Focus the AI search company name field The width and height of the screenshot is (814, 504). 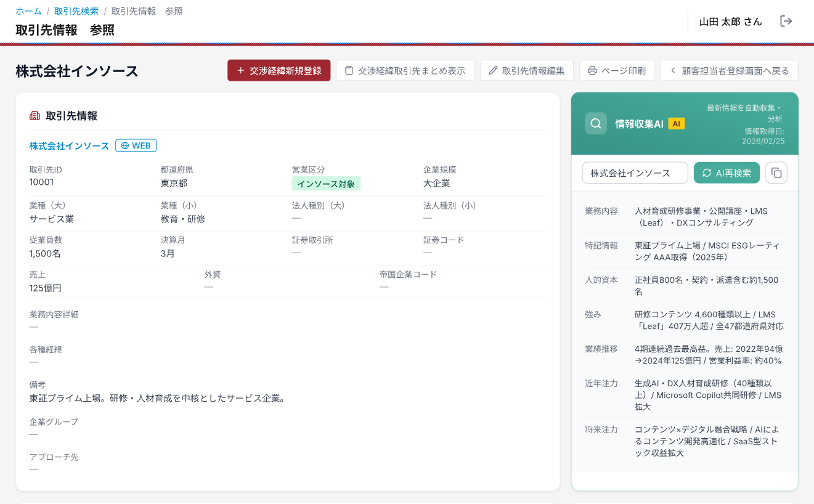[x=635, y=173]
